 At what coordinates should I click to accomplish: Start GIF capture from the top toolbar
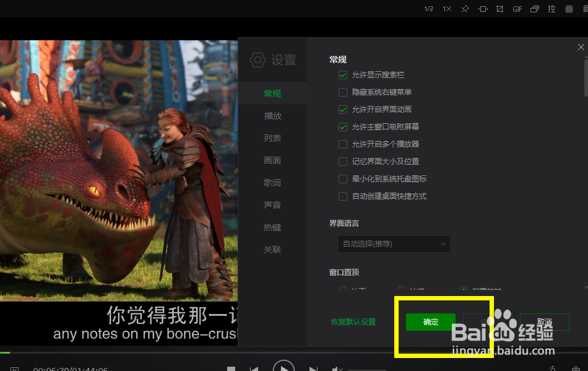(517, 9)
